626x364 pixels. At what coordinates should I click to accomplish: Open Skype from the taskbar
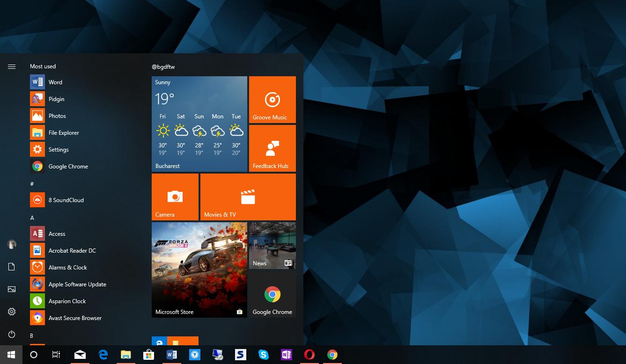pyautogui.click(x=264, y=355)
